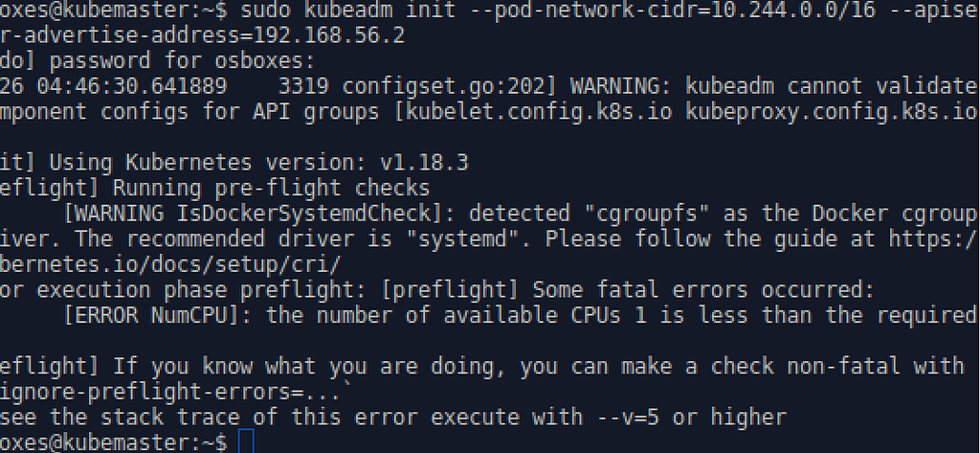Select the quoted "cgroupfs" word
The width and height of the screenshot is (980, 453).
coord(647,214)
